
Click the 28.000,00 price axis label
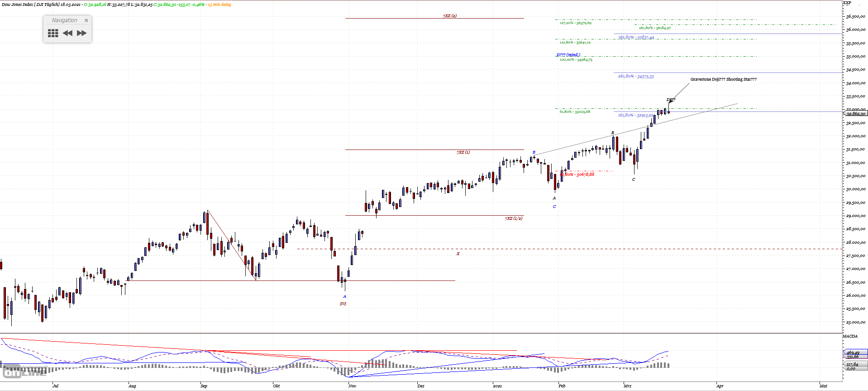coord(856,242)
